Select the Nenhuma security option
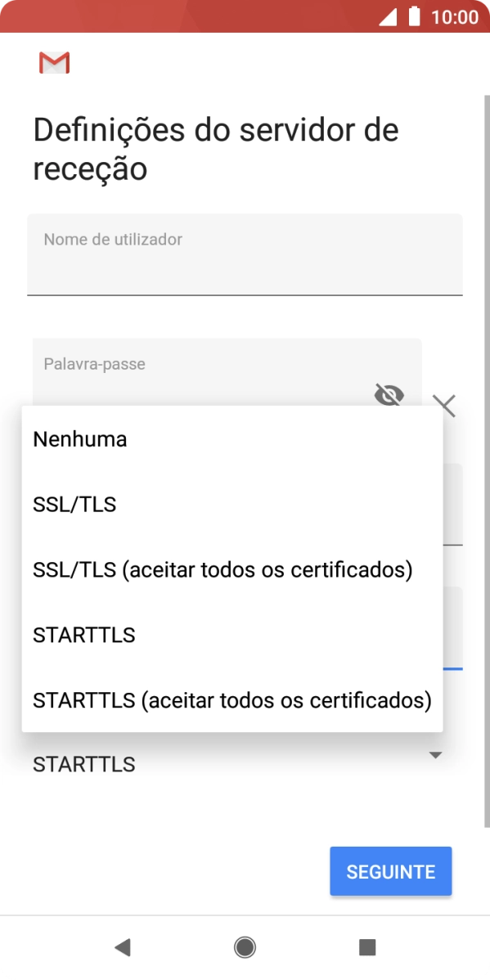This screenshot has height=980, width=490. coord(79,438)
